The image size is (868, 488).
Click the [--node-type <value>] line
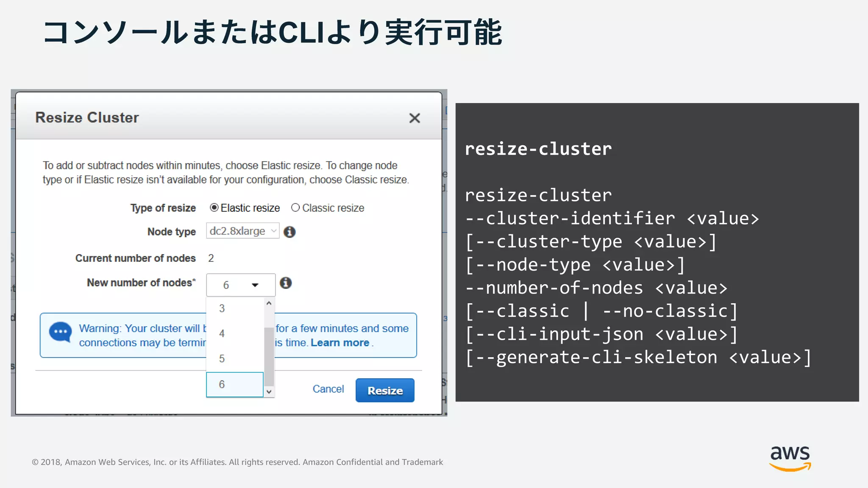[575, 265]
